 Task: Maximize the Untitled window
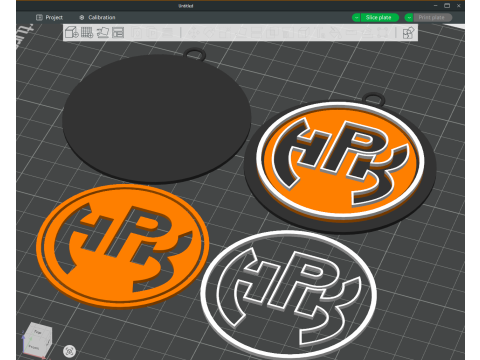pyautogui.click(x=447, y=6)
